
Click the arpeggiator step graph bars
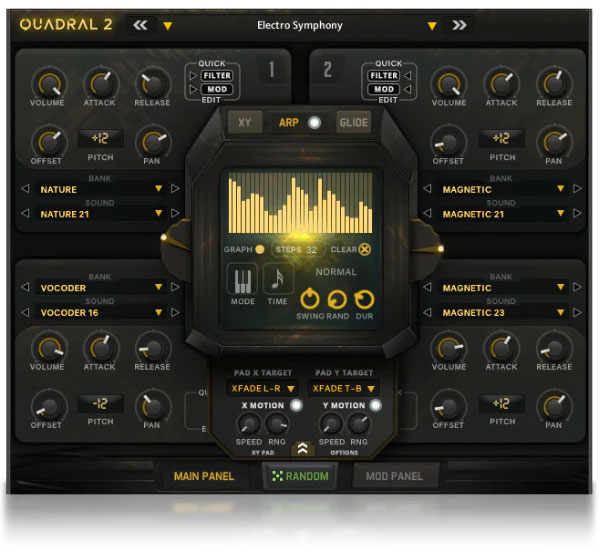(x=300, y=203)
